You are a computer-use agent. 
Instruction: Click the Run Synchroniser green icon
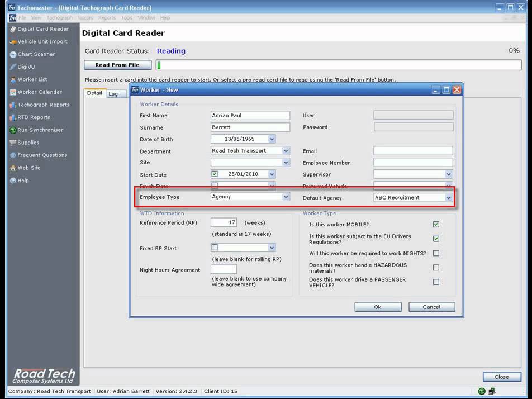(x=13, y=130)
